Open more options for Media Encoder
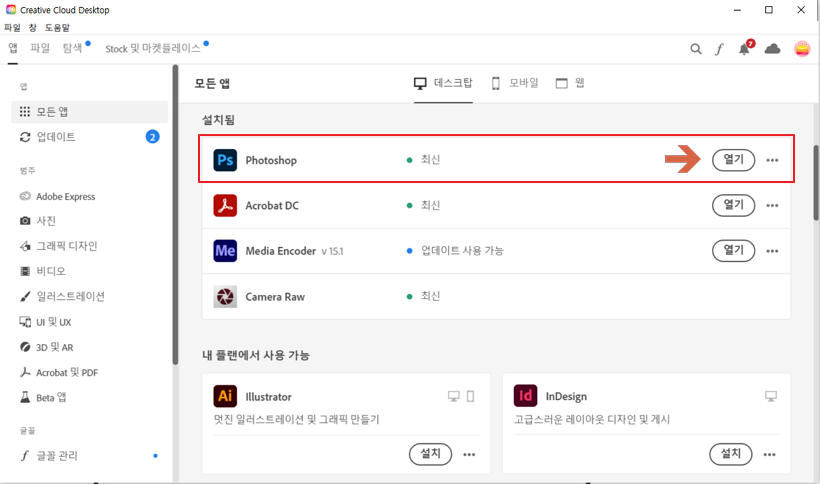Image resolution: width=820 pixels, height=484 pixels. coord(772,251)
